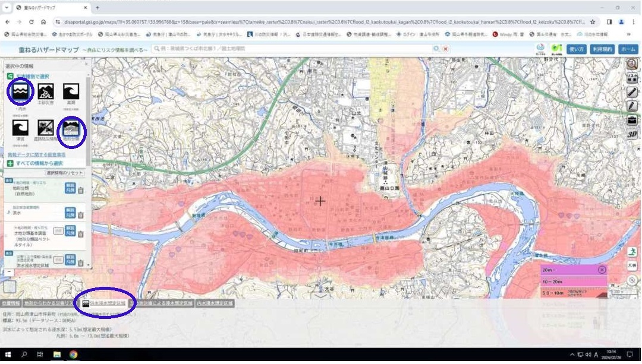Select the 洪水・内水 flood hazard icon
Viewport: 642px width, 364px height.
(21, 92)
